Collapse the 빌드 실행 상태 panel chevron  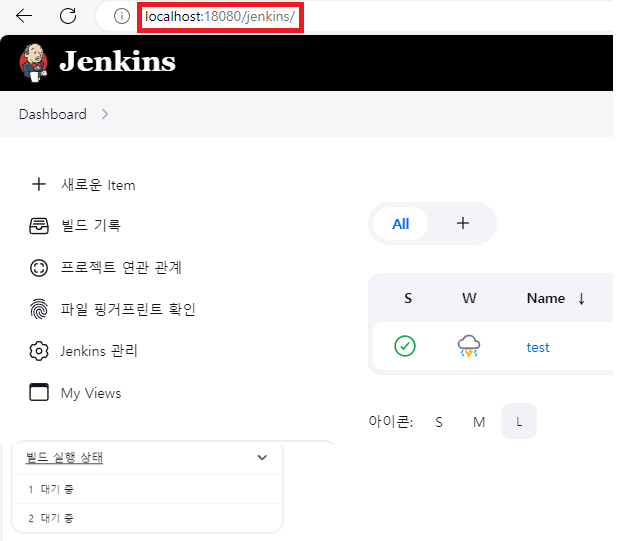pos(262,457)
